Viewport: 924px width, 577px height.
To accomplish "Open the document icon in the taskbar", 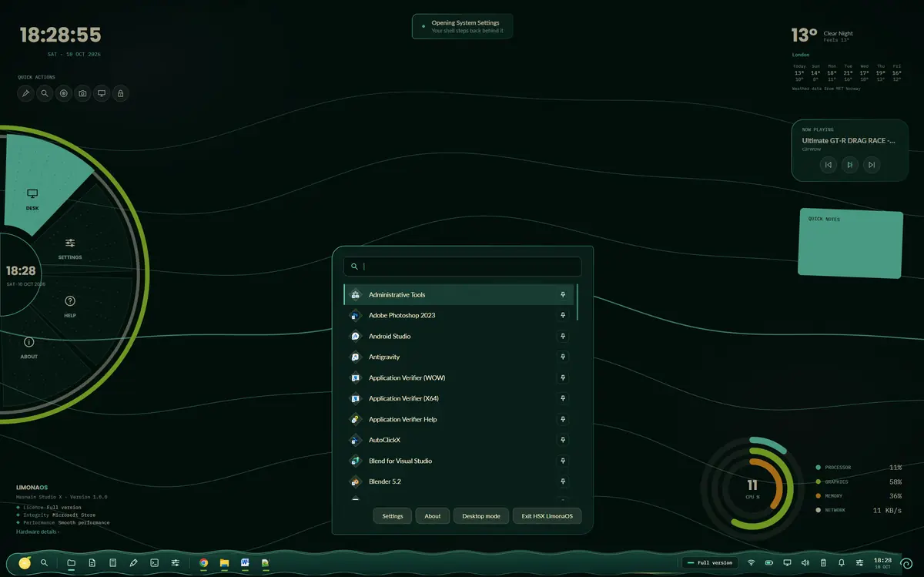I will coord(92,563).
